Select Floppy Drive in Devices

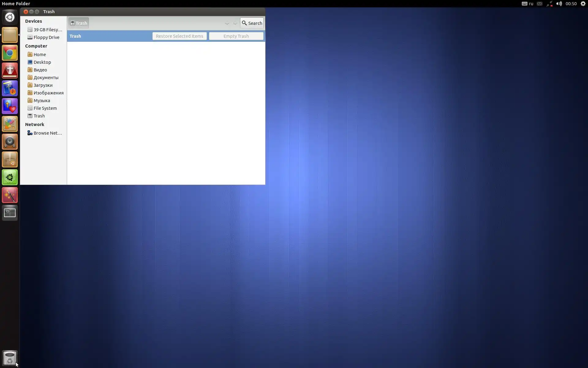(x=46, y=37)
